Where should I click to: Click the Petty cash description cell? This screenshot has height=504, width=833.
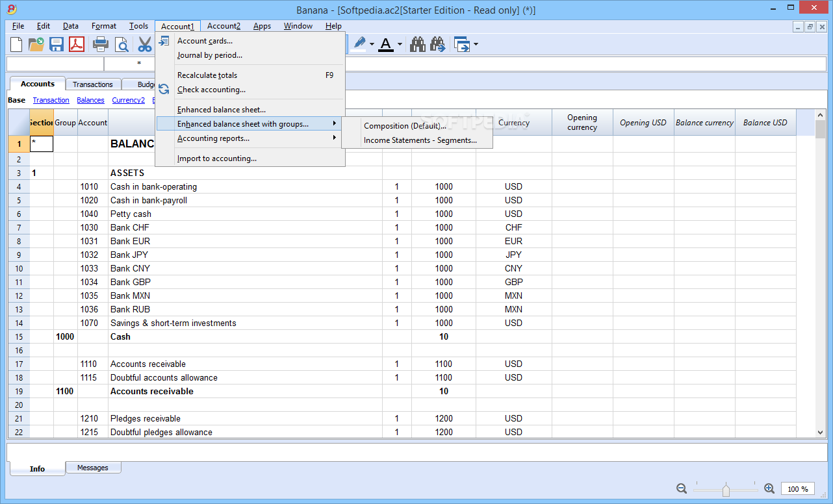pyautogui.click(x=245, y=214)
